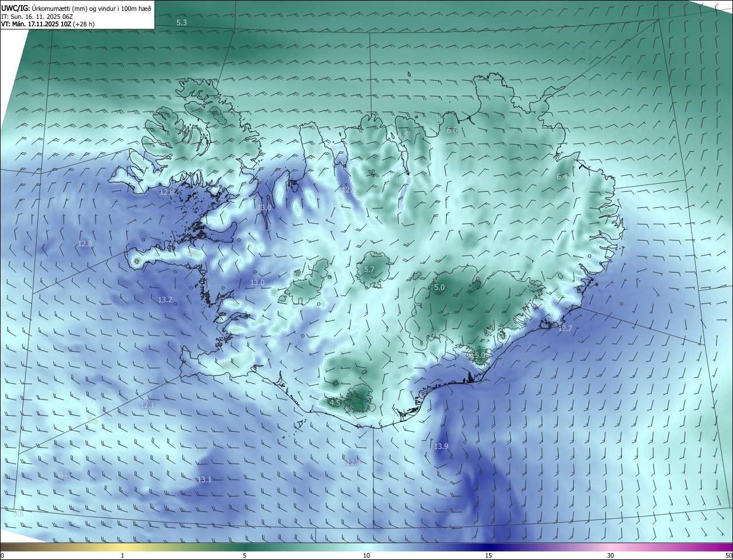Click the '6.6' value label on the map
Screen dimensions: 733x560
452,131
